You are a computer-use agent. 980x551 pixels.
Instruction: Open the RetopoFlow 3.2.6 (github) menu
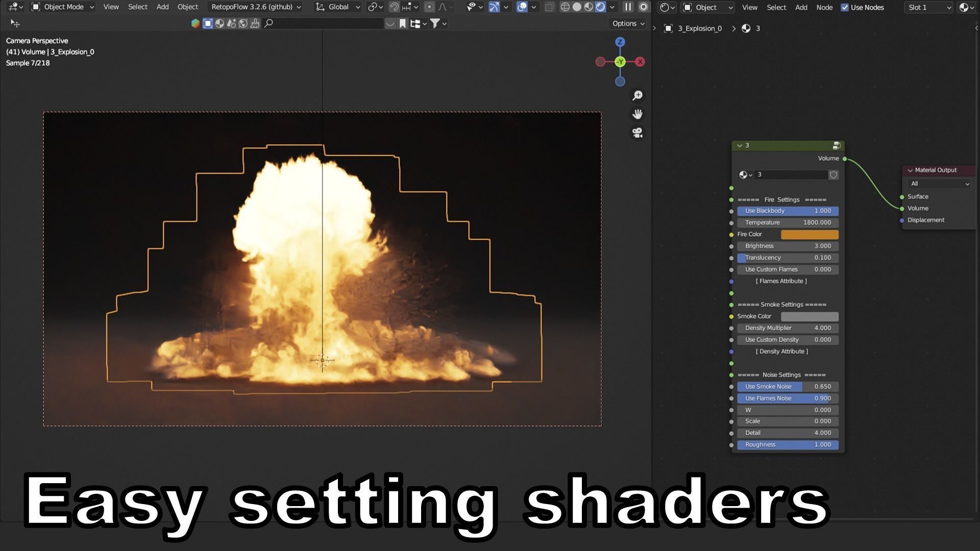256,7
